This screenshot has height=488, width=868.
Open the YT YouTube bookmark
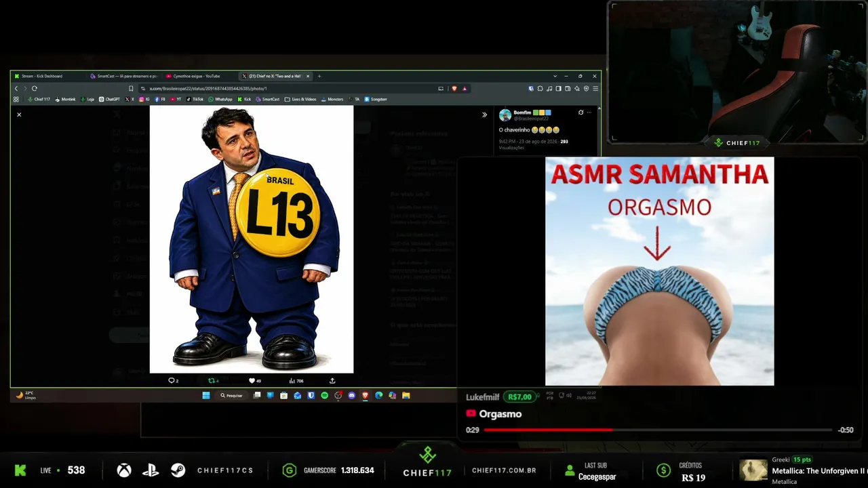pos(176,99)
